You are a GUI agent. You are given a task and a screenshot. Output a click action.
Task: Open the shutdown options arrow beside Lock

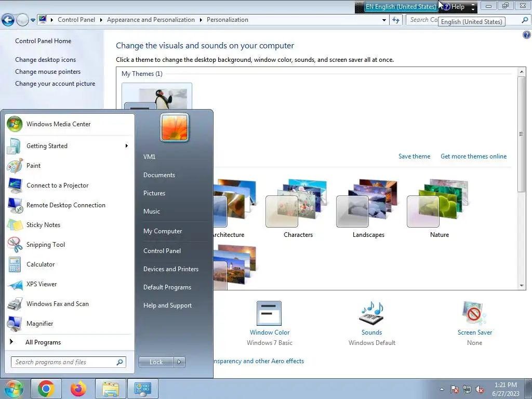(x=179, y=362)
